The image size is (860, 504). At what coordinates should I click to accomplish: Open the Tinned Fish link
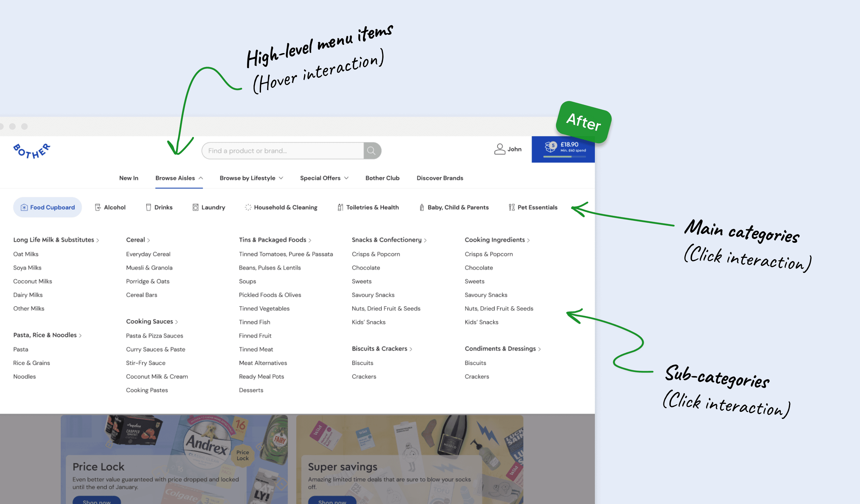click(x=254, y=322)
